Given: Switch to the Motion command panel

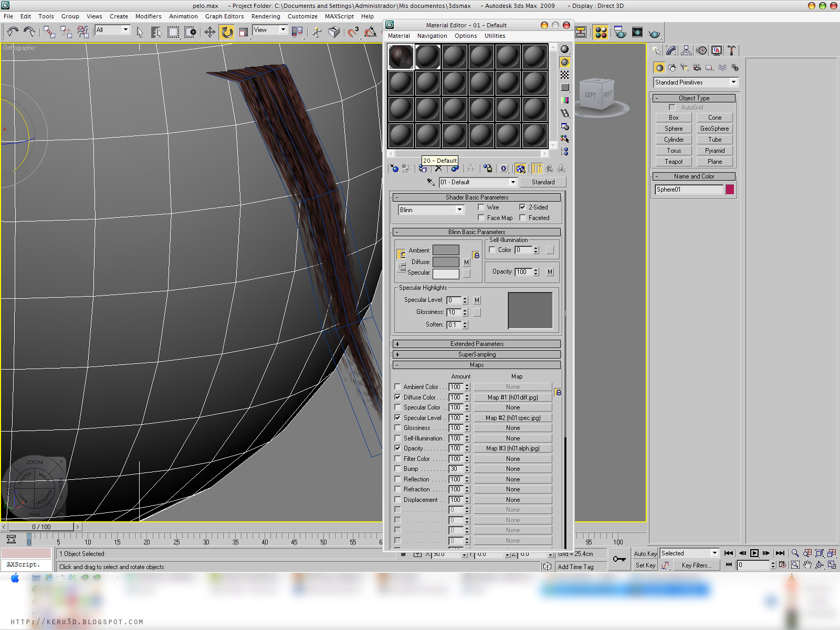Looking at the screenshot, I should tap(701, 50).
